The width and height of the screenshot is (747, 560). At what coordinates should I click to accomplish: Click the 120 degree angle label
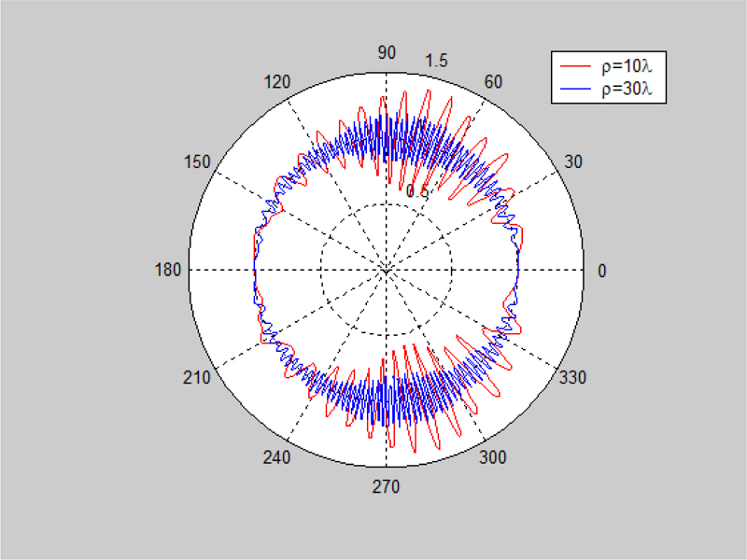(x=277, y=82)
